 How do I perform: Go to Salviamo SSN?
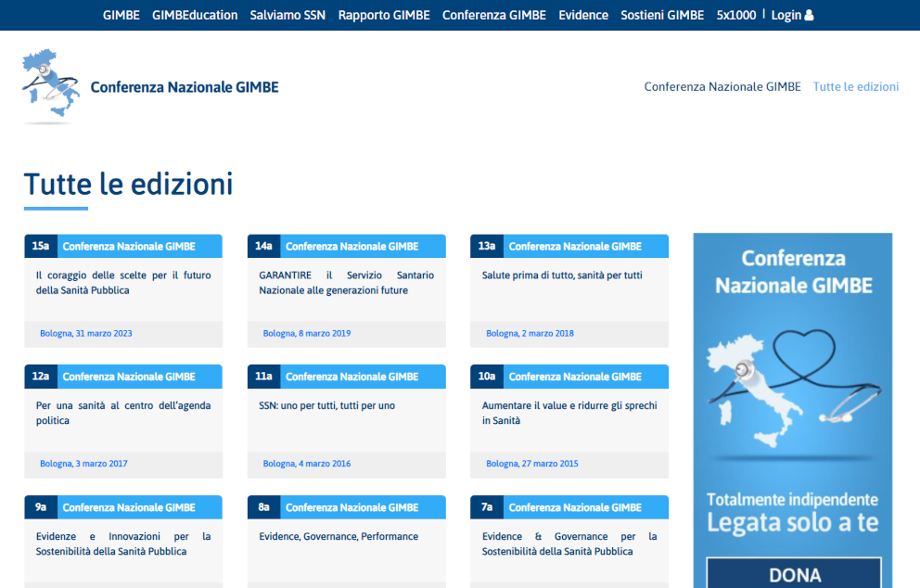pos(287,15)
